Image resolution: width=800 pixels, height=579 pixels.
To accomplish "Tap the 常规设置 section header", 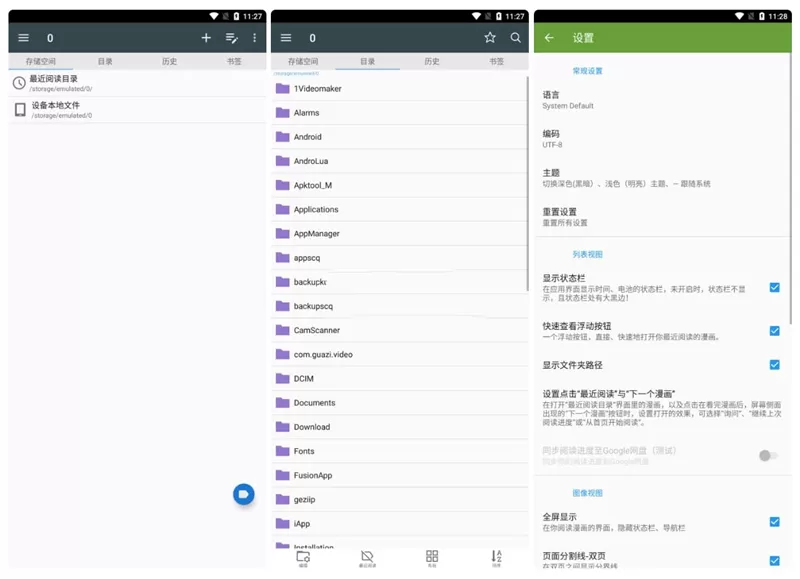I will 587,71.
